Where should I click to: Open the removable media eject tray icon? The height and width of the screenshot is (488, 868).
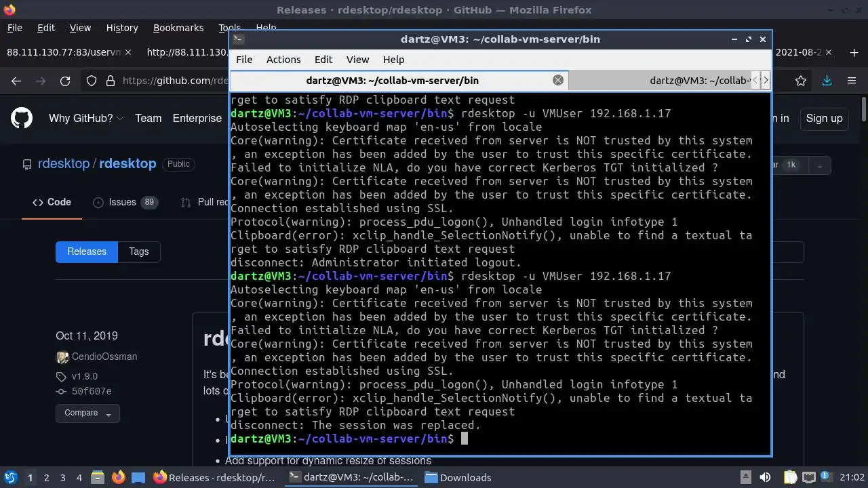(745, 477)
